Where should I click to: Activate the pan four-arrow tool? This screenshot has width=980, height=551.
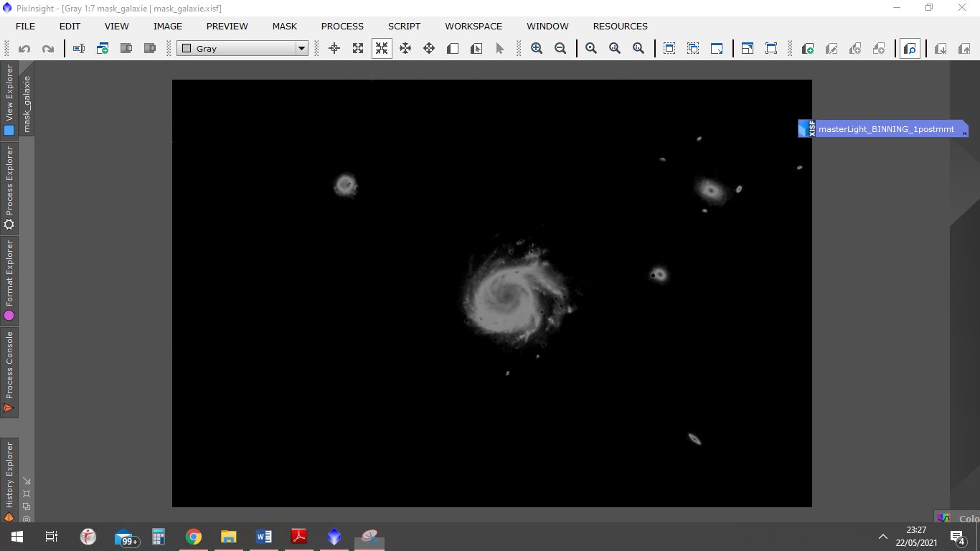405,49
